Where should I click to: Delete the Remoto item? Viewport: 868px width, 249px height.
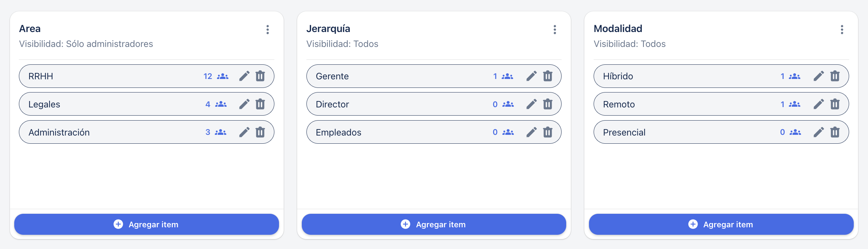[835, 104]
